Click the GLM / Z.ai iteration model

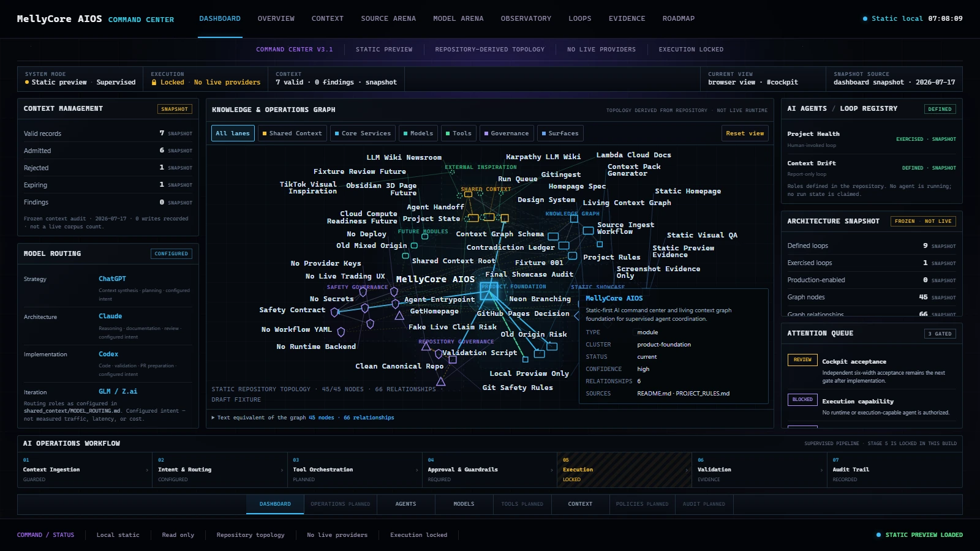tap(118, 391)
